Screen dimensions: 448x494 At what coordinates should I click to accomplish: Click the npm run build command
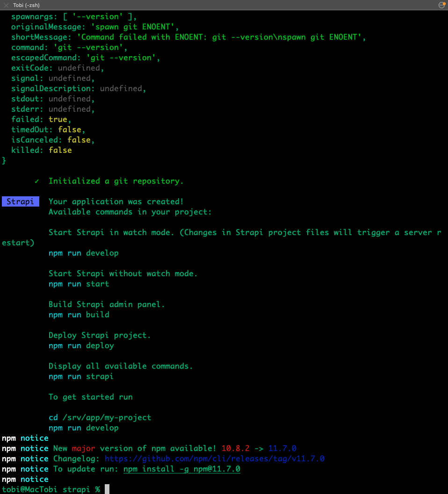[x=79, y=315]
